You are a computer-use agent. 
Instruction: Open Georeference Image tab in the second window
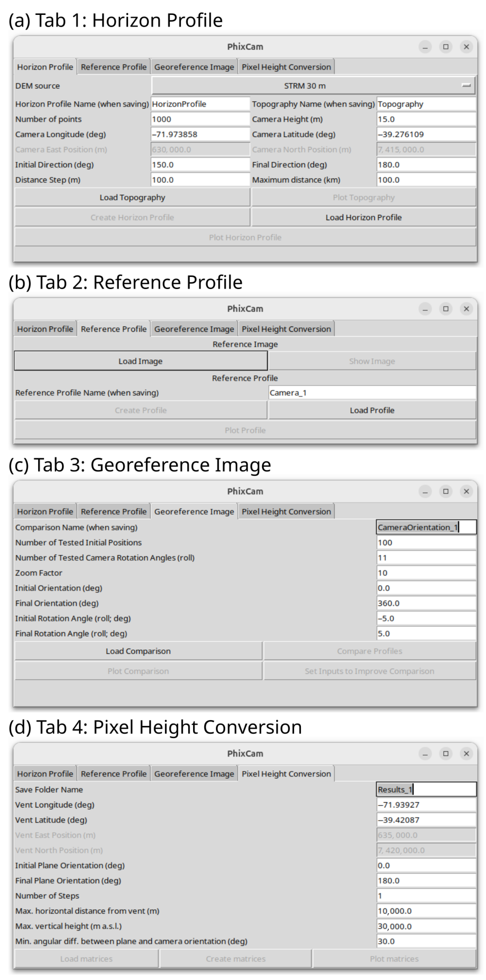(194, 329)
